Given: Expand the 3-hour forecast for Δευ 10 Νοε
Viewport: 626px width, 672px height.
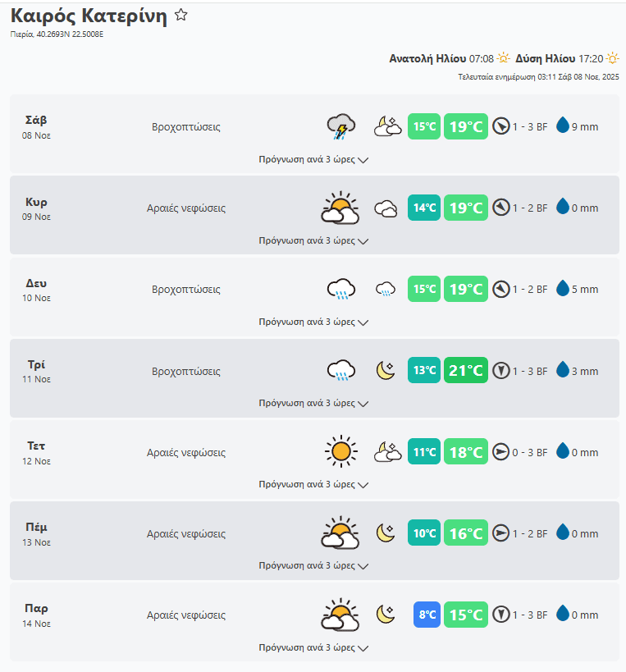Looking at the screenshot, I should pos(313,322).
